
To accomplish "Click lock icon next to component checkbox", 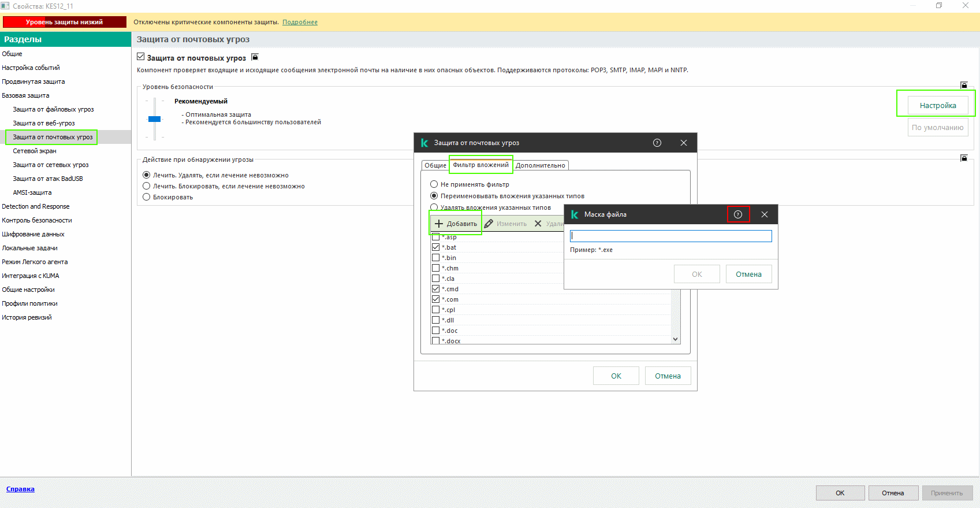I will (x=255, y=57).
